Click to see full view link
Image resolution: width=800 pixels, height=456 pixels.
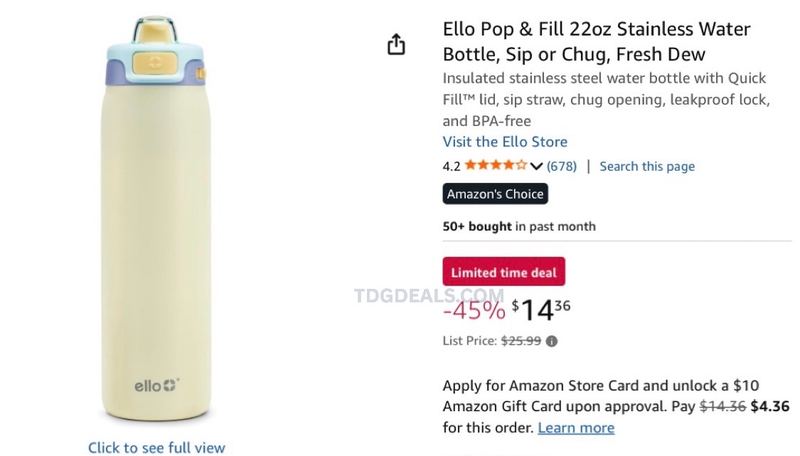pyautogui.click(x=156, y=447)
